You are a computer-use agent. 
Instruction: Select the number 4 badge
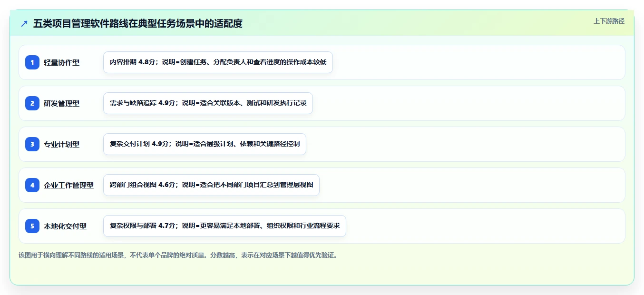[x=32, y=185]
